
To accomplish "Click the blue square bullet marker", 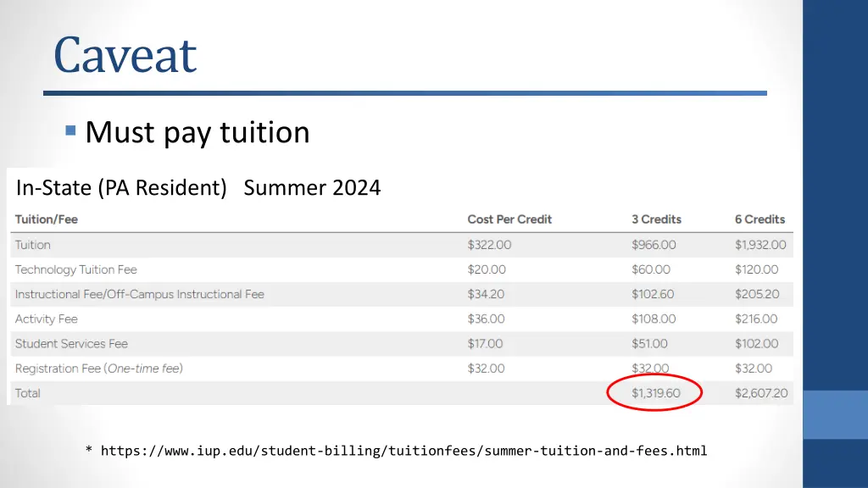I will (70, 130).
